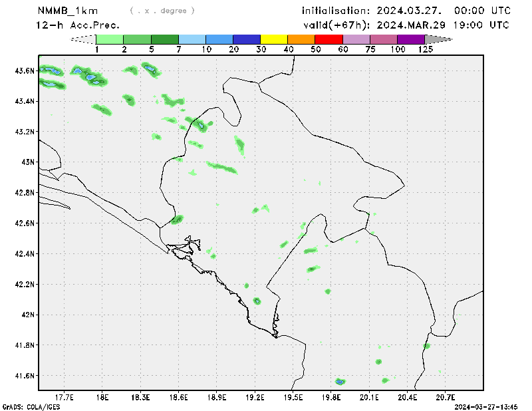532x411 pixels.
Task: Click the light green swatch for 1-2 mm
Action: pos(110,39)
